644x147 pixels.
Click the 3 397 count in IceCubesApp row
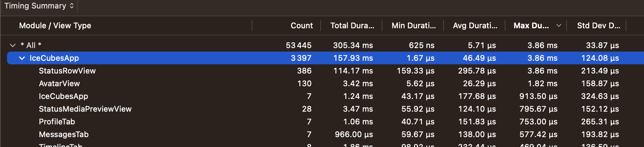[x=301, y=58]
